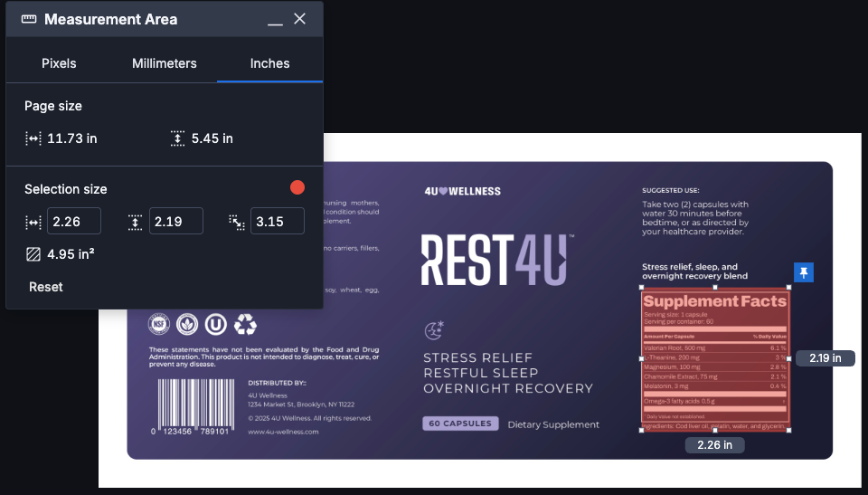Click the Page size heading
Screen dimensions: 868x495
pyautogui.click(x=53, y=106)
